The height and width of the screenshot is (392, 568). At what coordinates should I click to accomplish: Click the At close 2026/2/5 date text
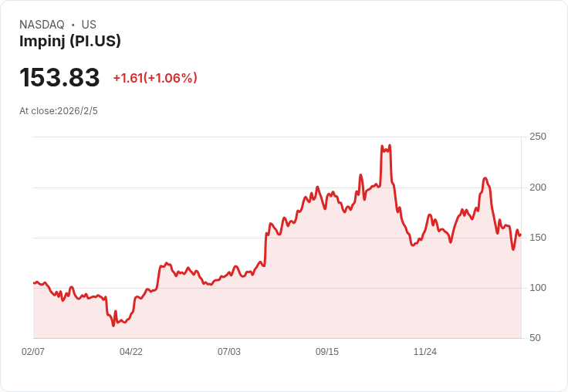59,111
